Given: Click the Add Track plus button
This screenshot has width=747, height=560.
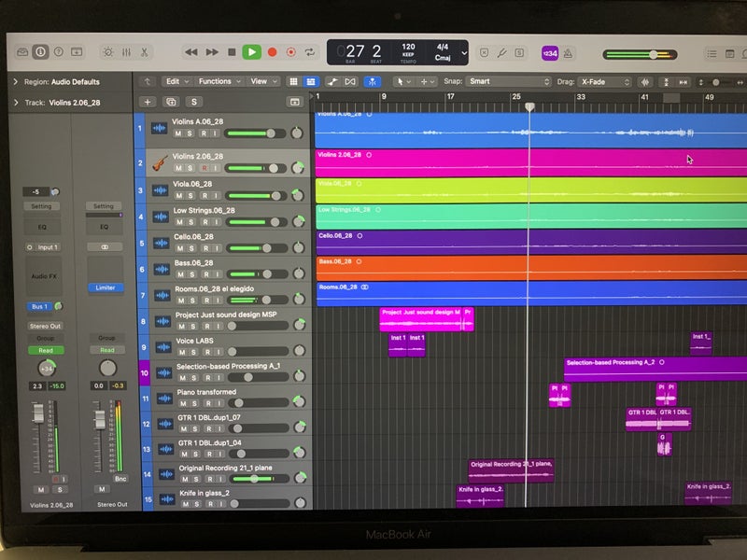Looking at the screenshot, I should click(147, 102).
